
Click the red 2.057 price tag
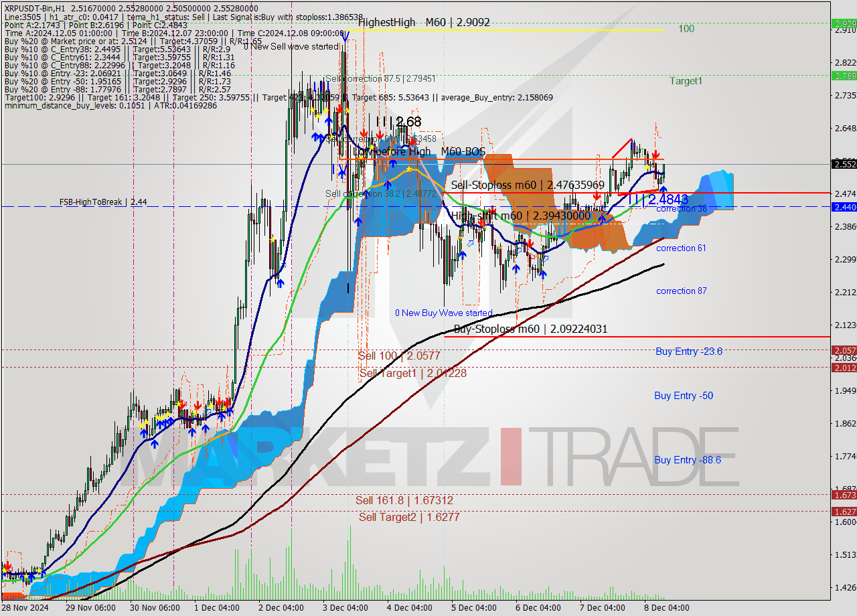[844, 350]
